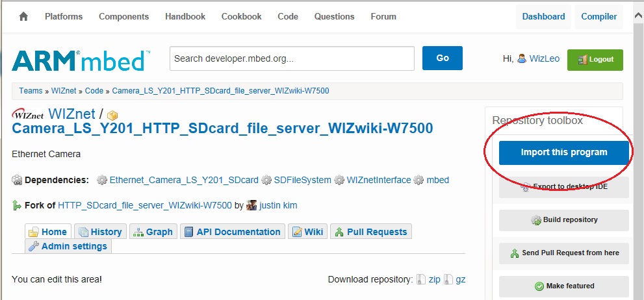Click gear icon before Ethernet_Camera_LS_Y201_SDcard
Screen dimensions: 644x300
102,180
